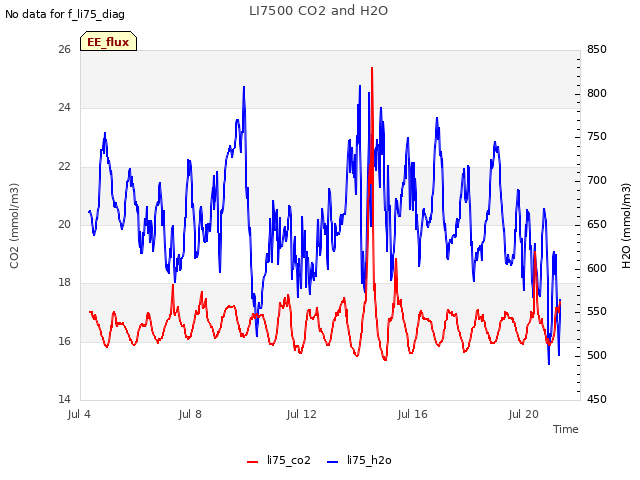Click the chart title LI7500 CO2 and H2O
The image size is (640, 480).
click(x=318, y=11)
